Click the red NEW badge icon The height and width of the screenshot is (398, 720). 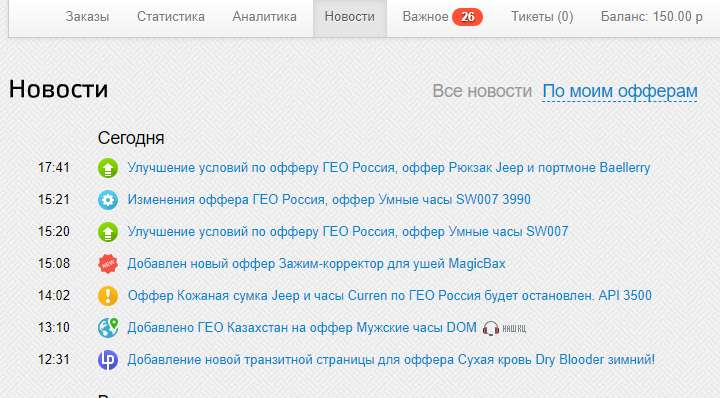pos(108,264)
